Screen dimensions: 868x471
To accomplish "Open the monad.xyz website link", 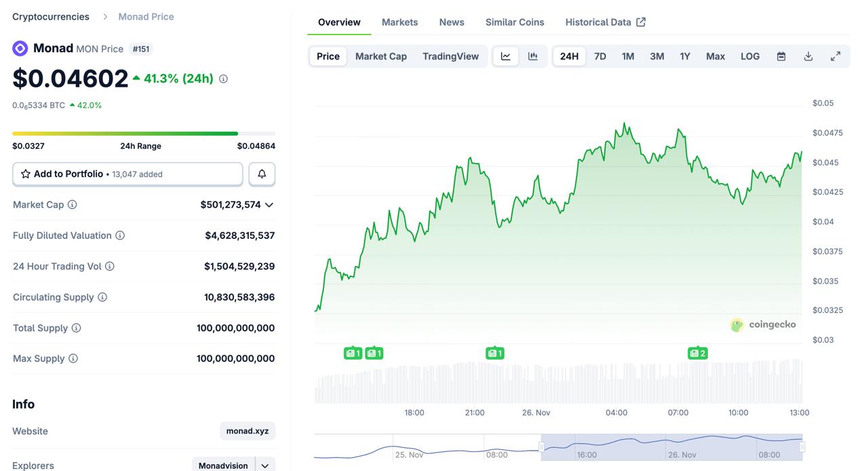I will coord(248,431).
